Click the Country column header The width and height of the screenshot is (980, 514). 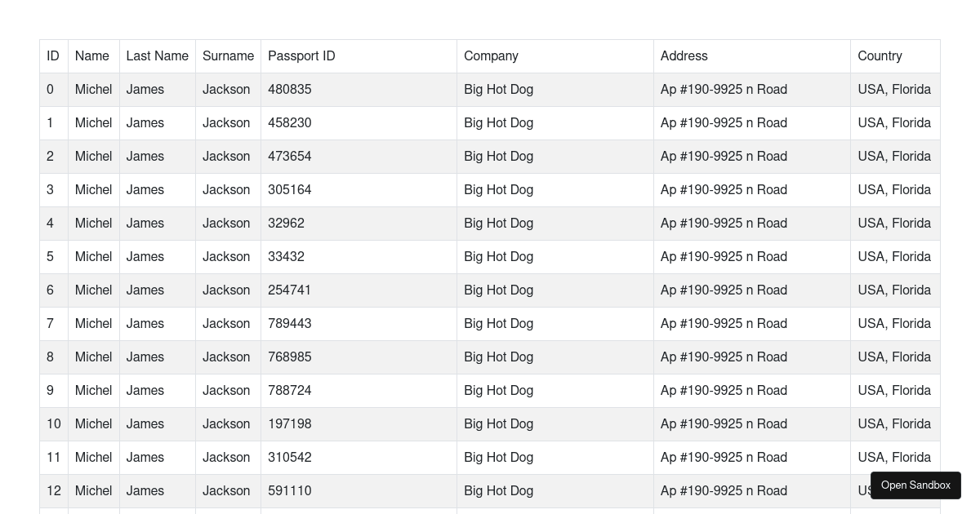(880, 56)
